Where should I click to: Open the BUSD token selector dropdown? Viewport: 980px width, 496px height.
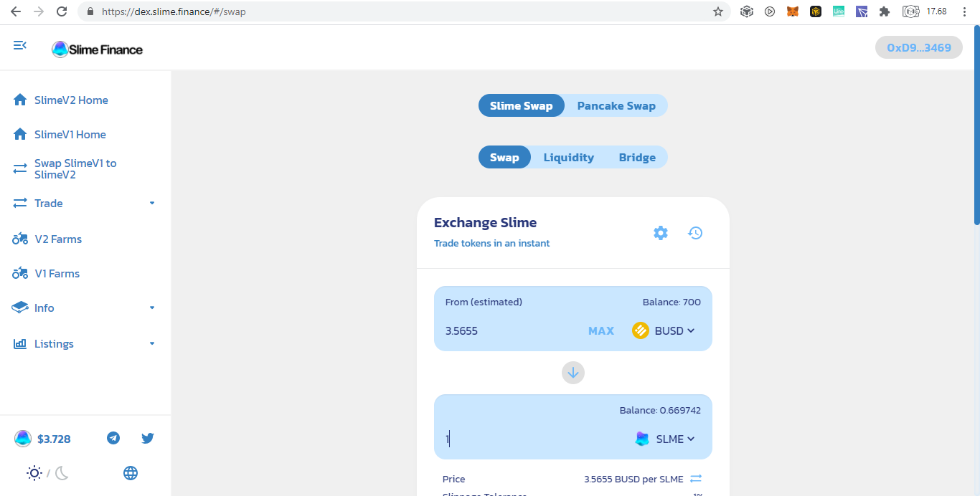tap(664, 330)
